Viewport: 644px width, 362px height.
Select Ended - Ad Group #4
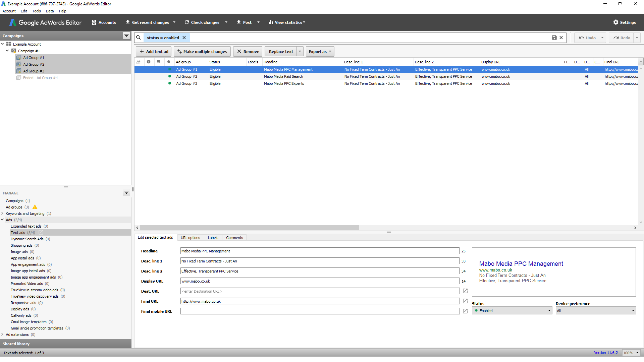point(40,78)
